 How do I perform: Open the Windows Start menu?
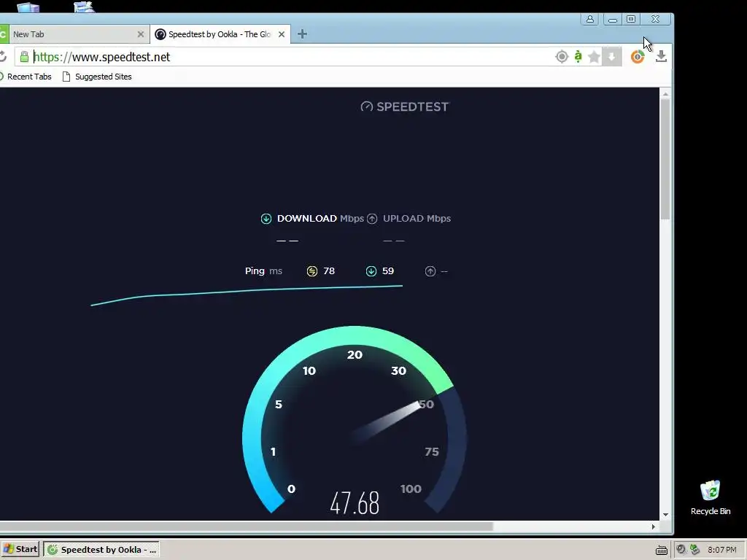coord(20,549)
